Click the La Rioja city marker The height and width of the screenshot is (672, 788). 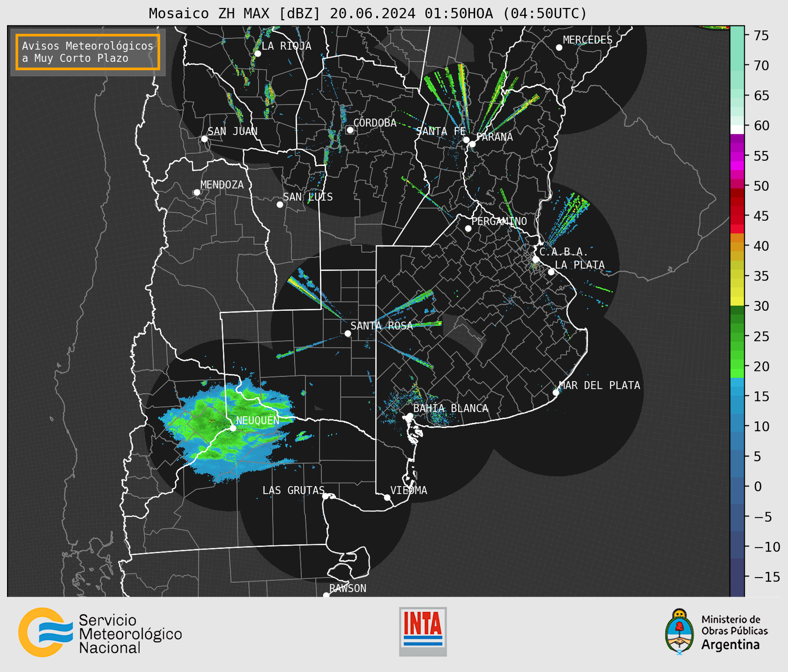(257, 54)
